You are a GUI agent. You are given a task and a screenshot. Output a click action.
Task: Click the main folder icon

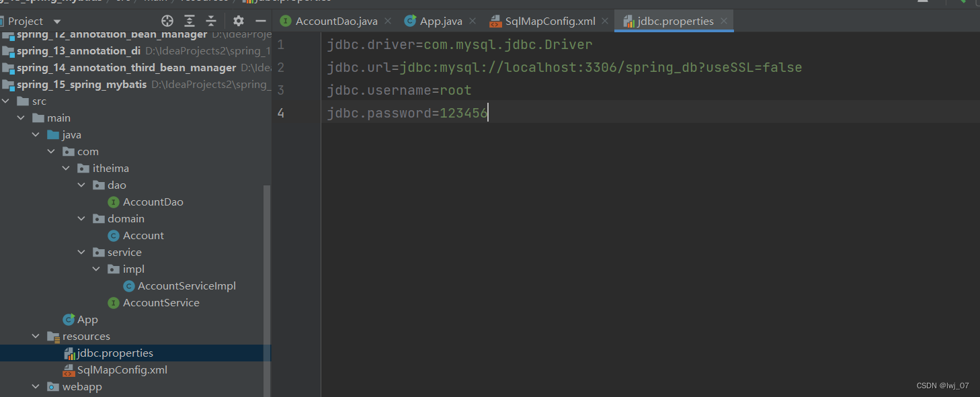(38, 118)
